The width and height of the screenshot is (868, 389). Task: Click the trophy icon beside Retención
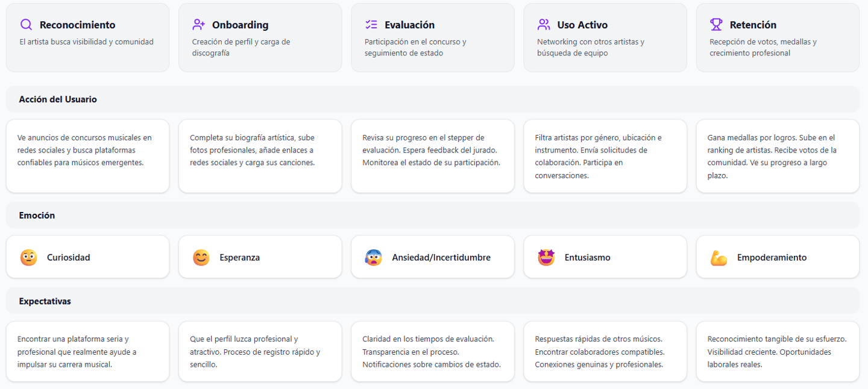tap(716, 25)
